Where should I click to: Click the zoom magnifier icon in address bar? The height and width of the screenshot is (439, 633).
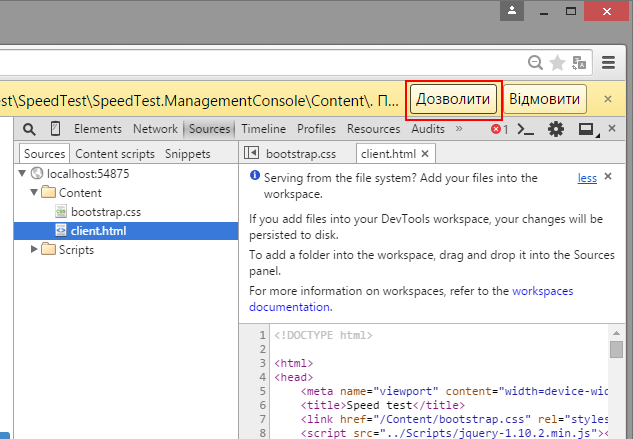pos(535,63)
